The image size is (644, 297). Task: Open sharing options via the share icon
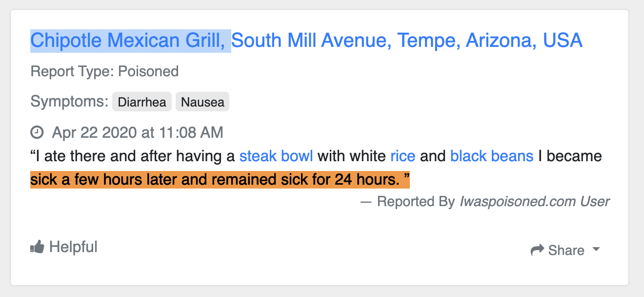(x=539, y=249)
